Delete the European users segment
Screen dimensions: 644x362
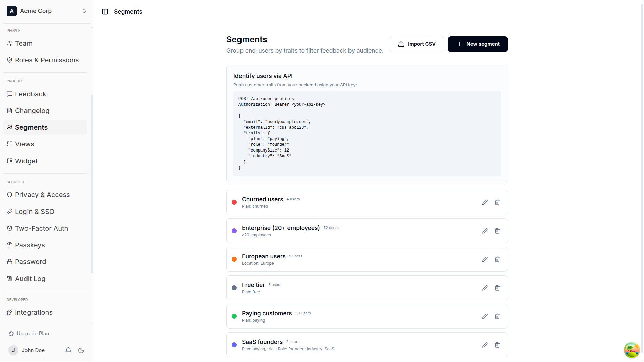pos(497,259)
